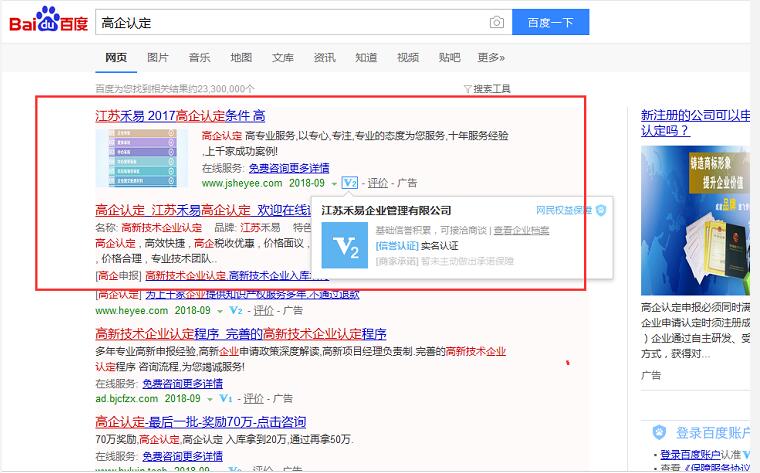The height and width of the screenshot is (473, 760).
Task: Click the 网民权益保障 shield icon
Action: [601, 210]
